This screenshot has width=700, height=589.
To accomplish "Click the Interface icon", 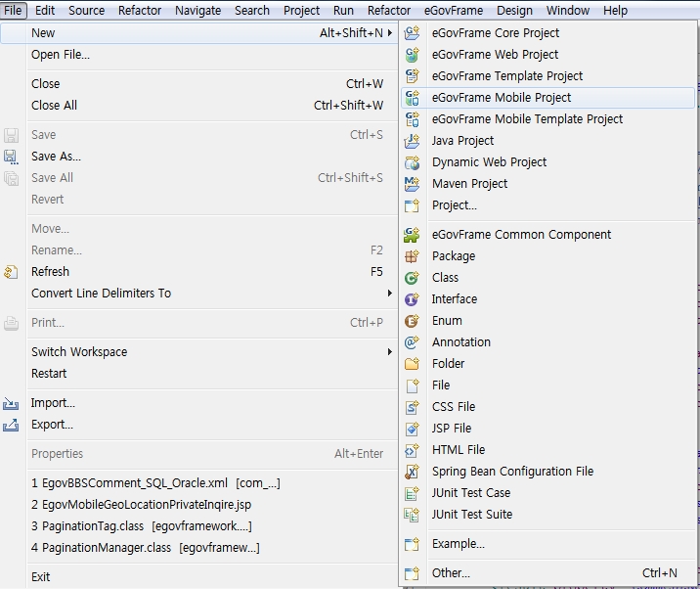I will (x=412, y=299).
